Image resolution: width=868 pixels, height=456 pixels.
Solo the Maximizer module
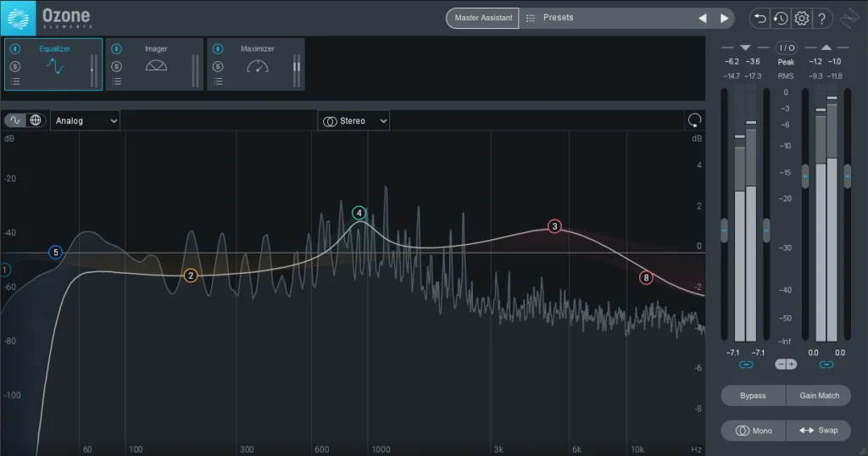(x=218, y=66)
